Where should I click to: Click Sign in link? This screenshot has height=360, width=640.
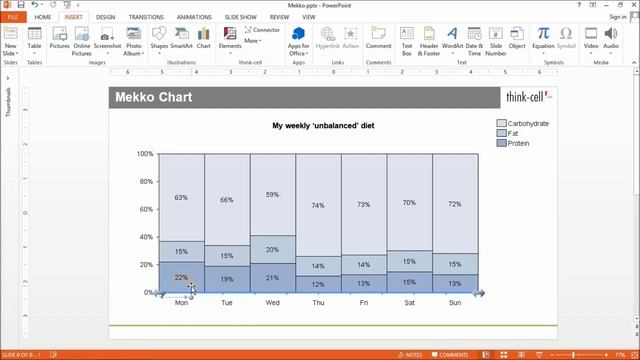(x=618, y=17)
